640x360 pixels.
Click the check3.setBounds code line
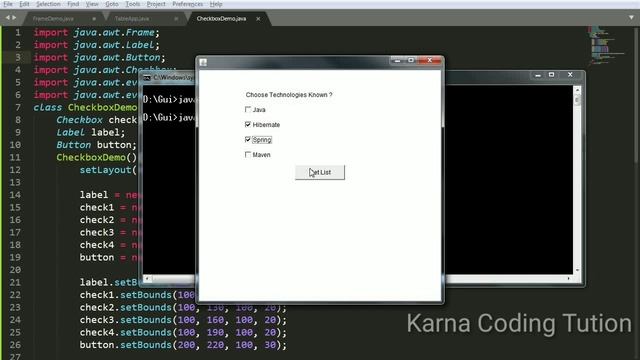(183, 320)
